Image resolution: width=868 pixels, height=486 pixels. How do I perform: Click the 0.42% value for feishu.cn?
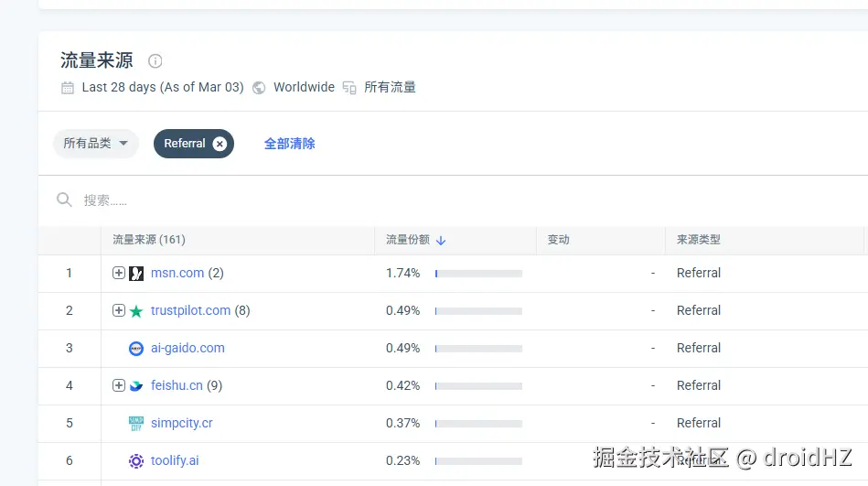coord(403,385)
